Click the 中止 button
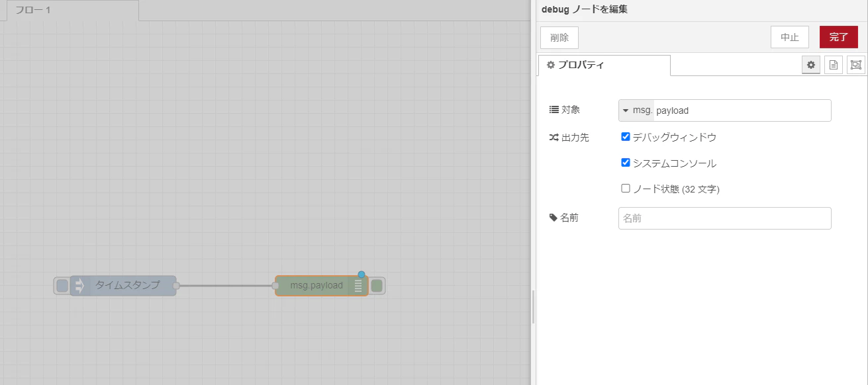This screenshot has width=868, height=385. tap(790, 37)
